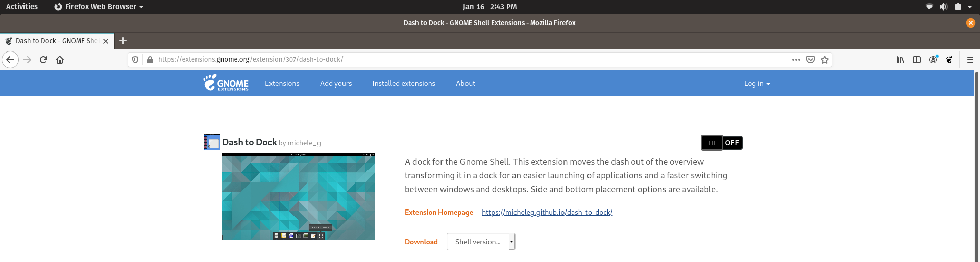Open the Shell version dropdown
This screenshot has height=262, width=980.
(481, 242)
